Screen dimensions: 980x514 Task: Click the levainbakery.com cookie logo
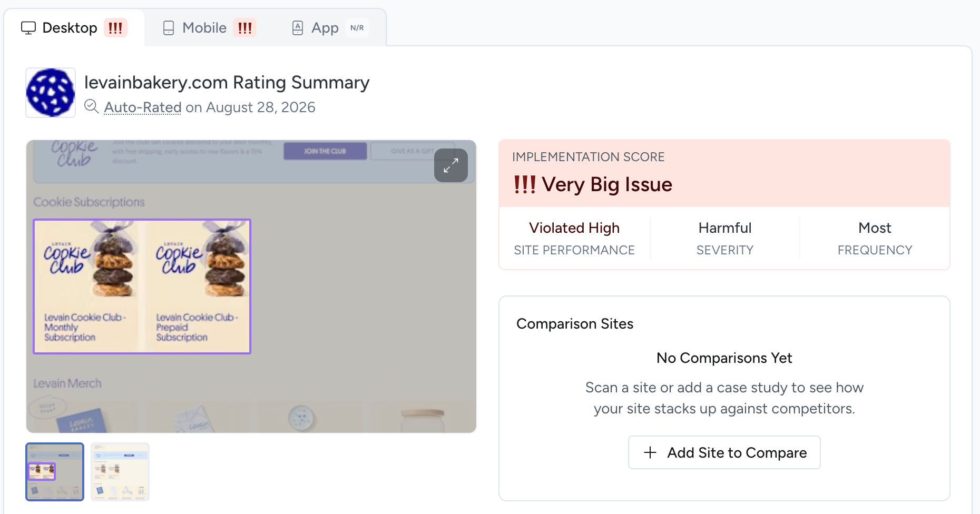click(51, 93)
